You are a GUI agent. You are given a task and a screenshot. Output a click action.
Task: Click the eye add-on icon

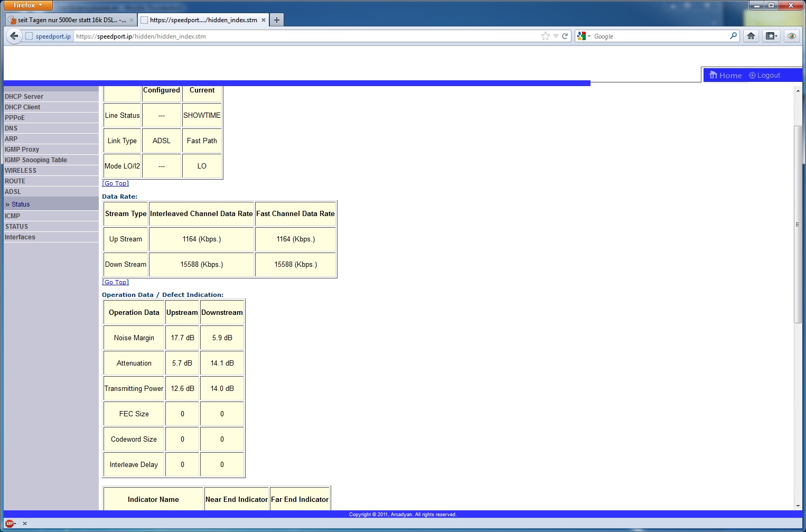pos(791,36)
